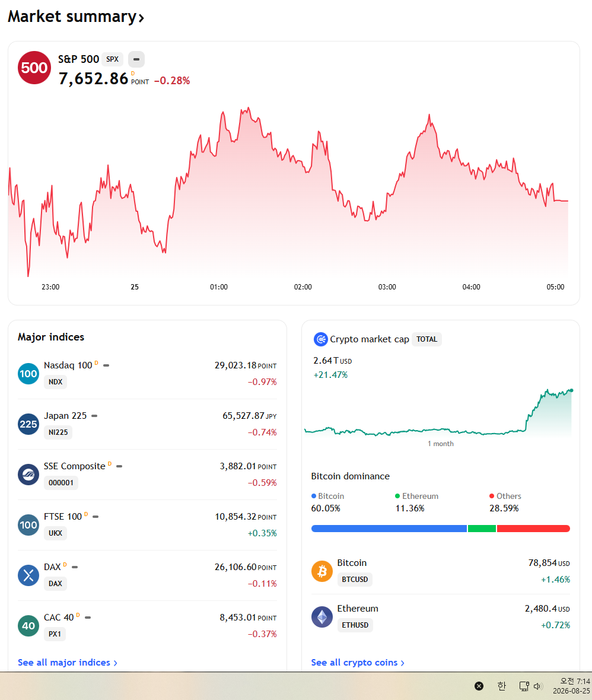Click the 03:00 time axis label
The image size is (592, 700).
click(387, 287)
